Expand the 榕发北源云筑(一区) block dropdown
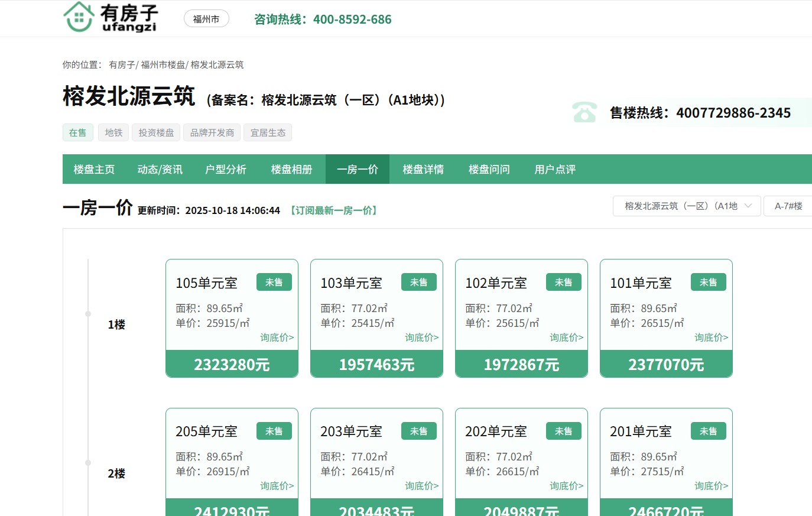 [687, 206]
